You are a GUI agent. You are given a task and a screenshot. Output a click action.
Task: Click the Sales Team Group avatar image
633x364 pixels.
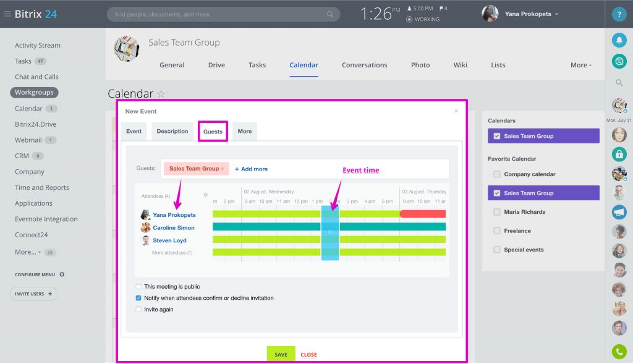[x=126, y=48]
